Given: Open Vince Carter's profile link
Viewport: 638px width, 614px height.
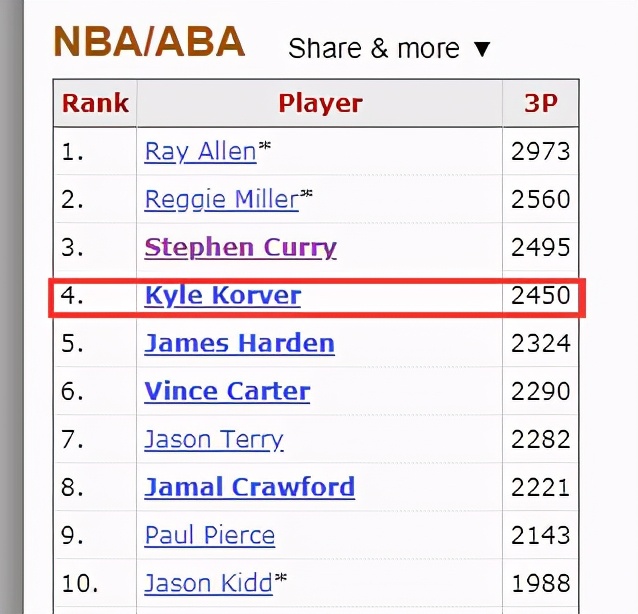Looking at the screenshot, I should [x=227, y=391].
